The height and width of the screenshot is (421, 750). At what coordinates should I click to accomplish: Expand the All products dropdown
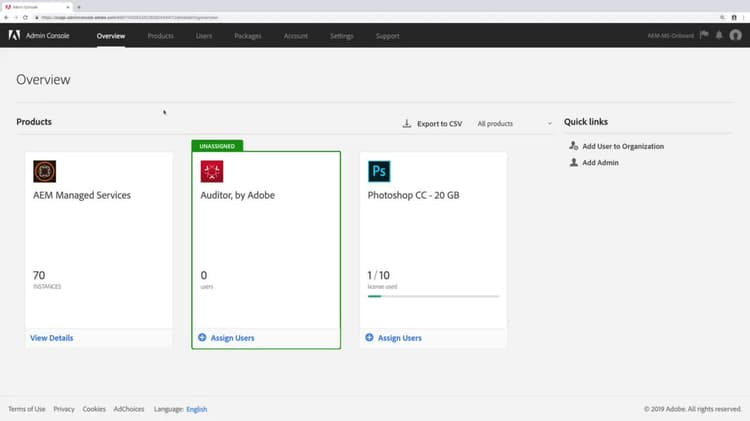(x=514, y=123)
